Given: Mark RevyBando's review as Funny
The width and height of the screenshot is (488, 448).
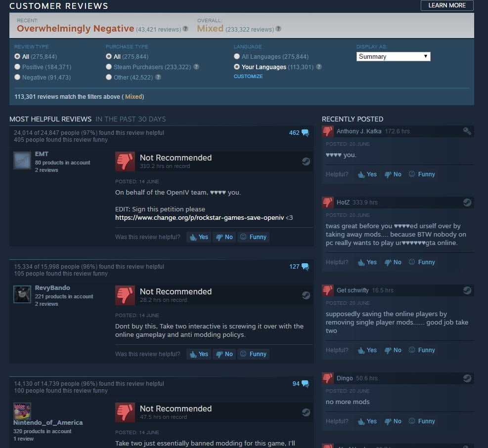Looking at the screenshot, I should coord(254,354).
